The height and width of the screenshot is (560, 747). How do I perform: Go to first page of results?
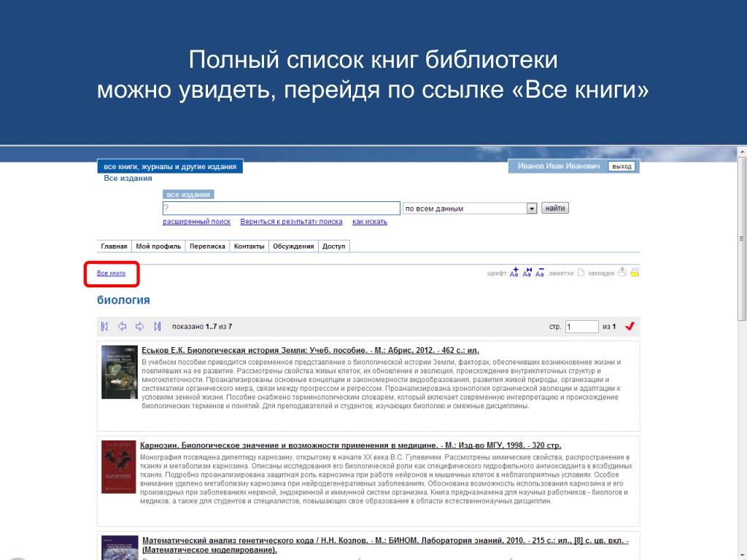(105, 326)
